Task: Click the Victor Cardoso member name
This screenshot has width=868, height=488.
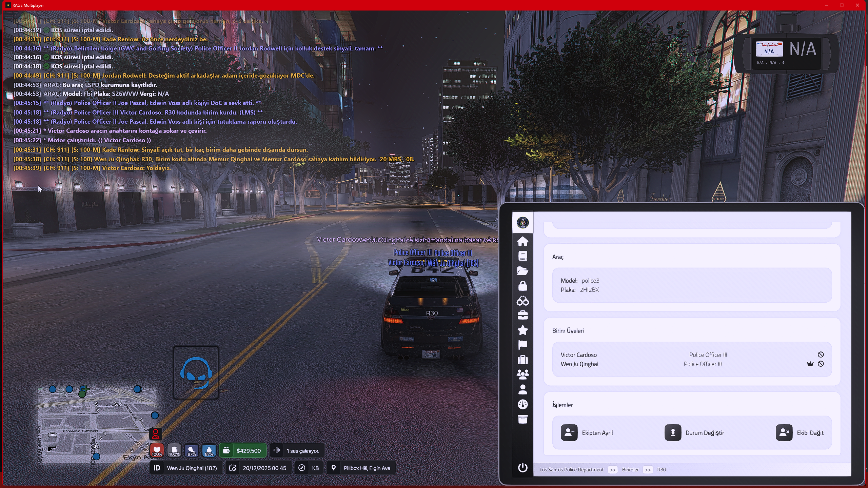Action: coord(579,355)
